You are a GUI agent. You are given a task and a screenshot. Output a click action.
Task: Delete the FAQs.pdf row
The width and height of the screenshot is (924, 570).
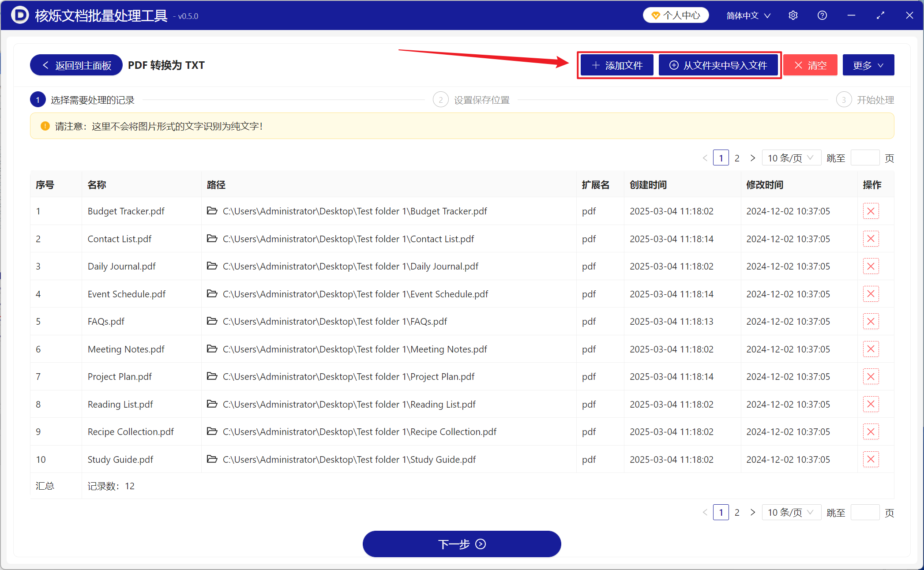tap(871, 321)
